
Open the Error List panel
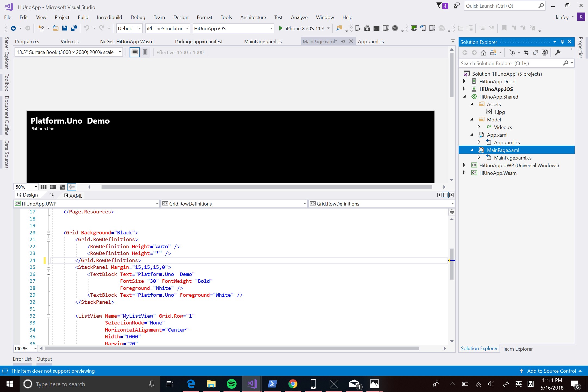22,359
